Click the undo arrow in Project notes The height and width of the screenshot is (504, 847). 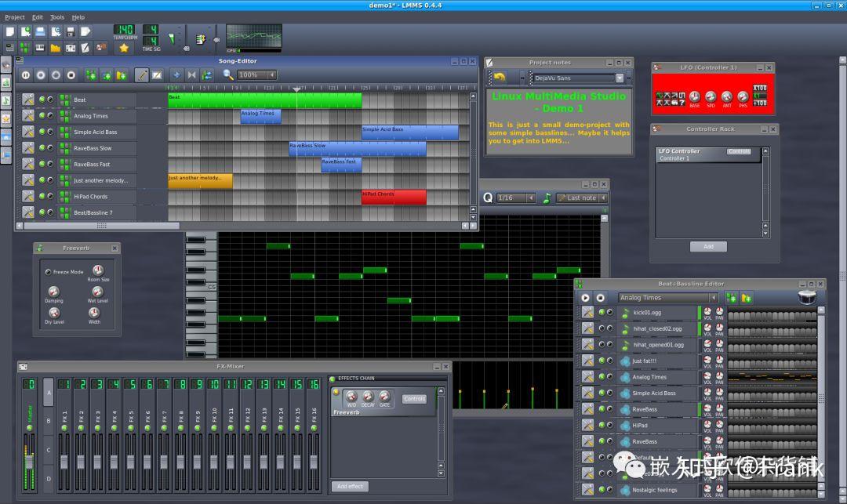coord(499,78)
